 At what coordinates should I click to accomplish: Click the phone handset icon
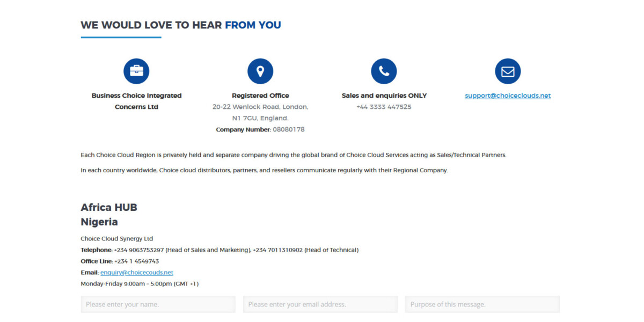pyautogui.click(x=384, y=71)
